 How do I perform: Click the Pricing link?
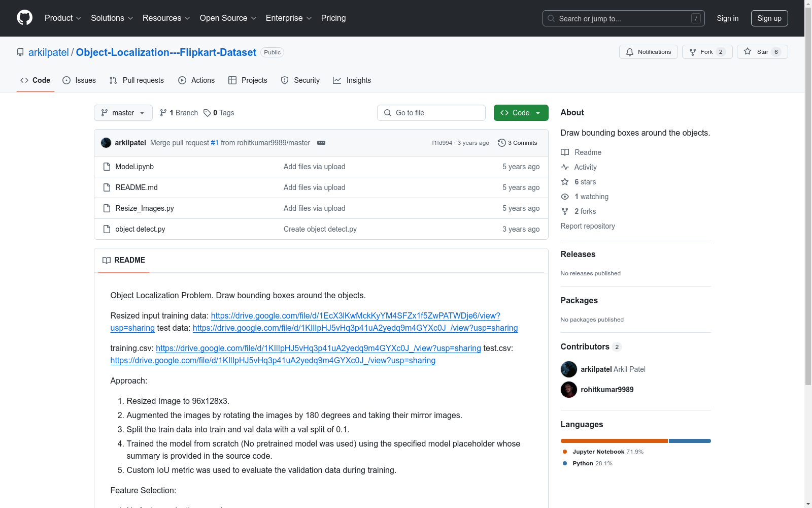pos(333,18)
